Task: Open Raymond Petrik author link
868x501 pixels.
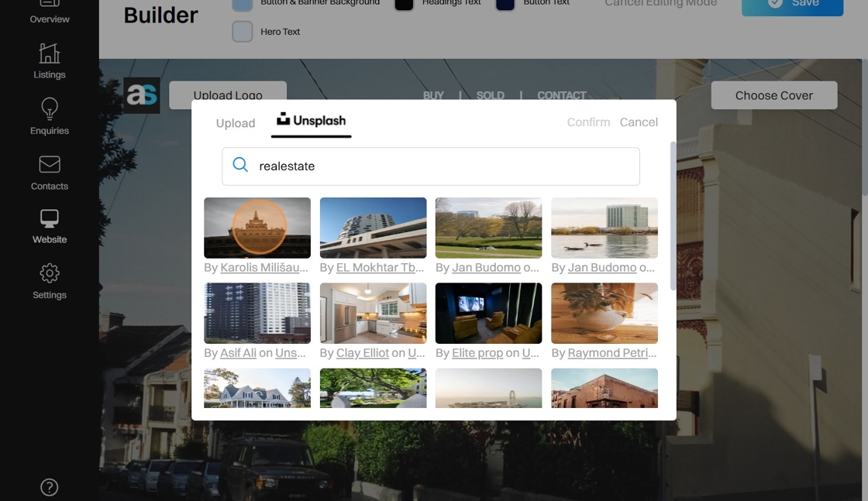Action: tap(611, 353)
